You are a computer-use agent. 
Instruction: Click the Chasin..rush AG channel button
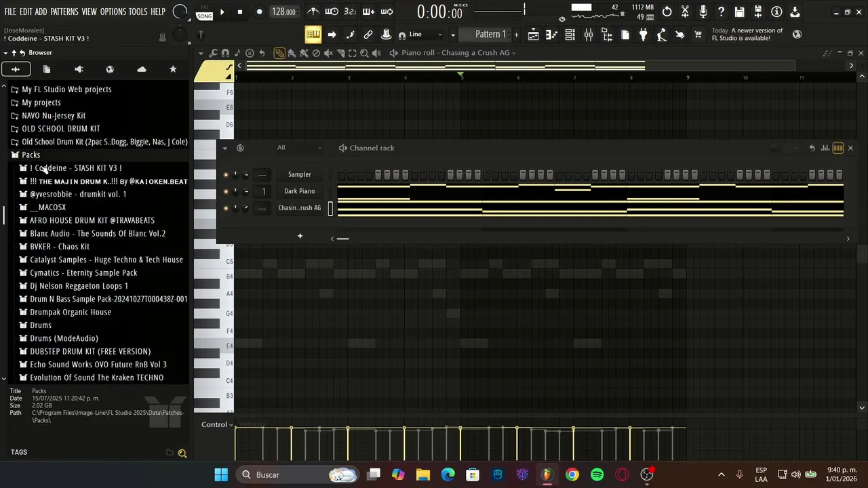[299, 208]
